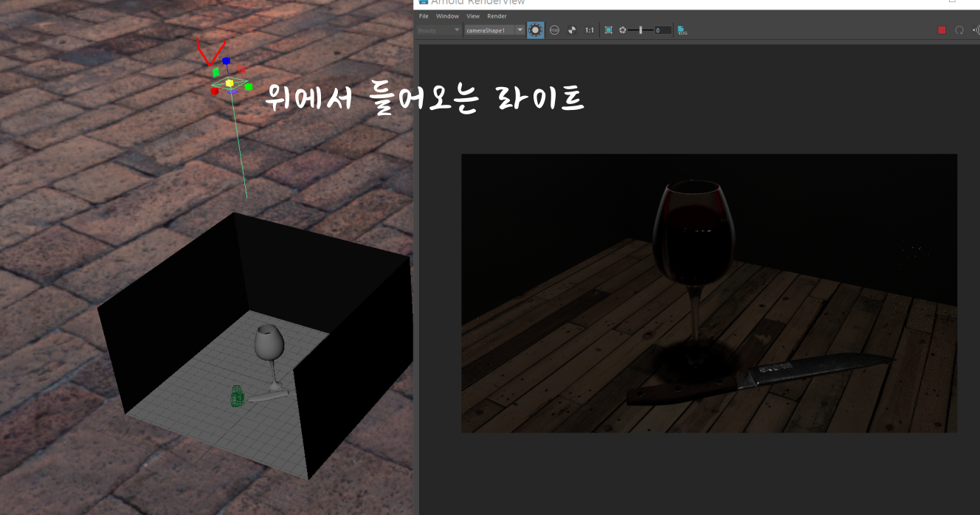
Task: Select the yellow center scale handle
Action: [230, 83]
